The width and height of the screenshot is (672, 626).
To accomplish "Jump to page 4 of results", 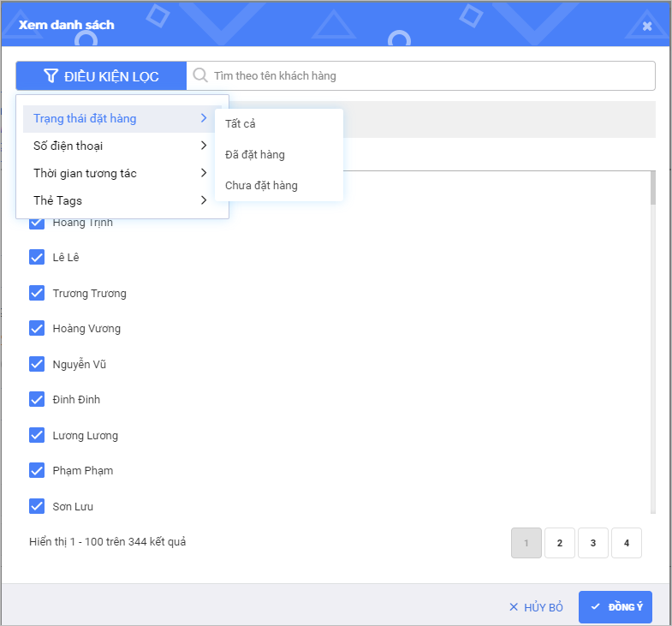I will 626,543.
